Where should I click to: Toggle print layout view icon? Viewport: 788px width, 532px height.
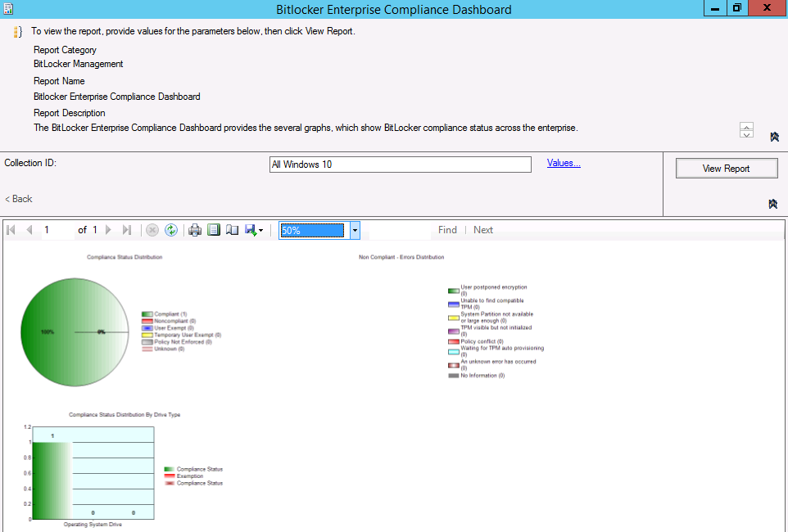pos(214,230)
